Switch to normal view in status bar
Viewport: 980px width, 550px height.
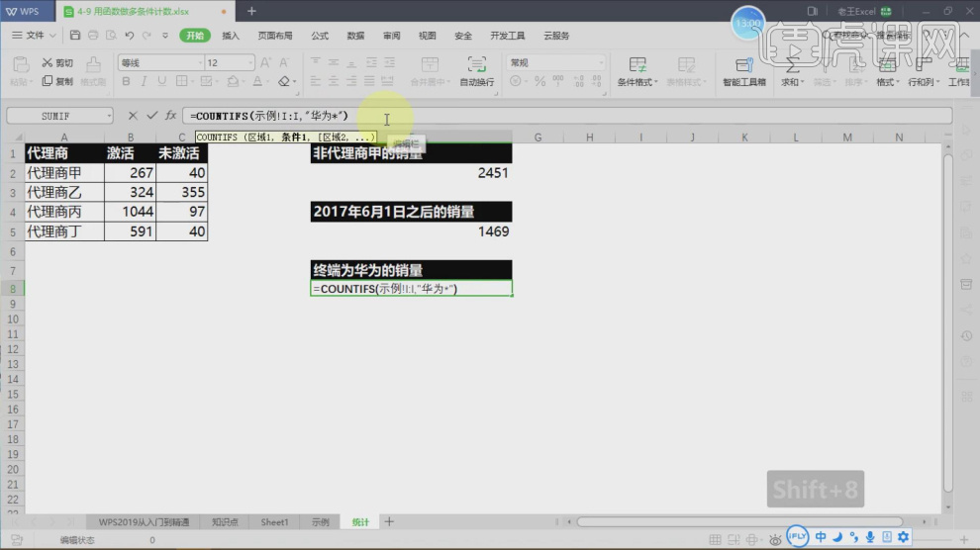pos(715,539)
